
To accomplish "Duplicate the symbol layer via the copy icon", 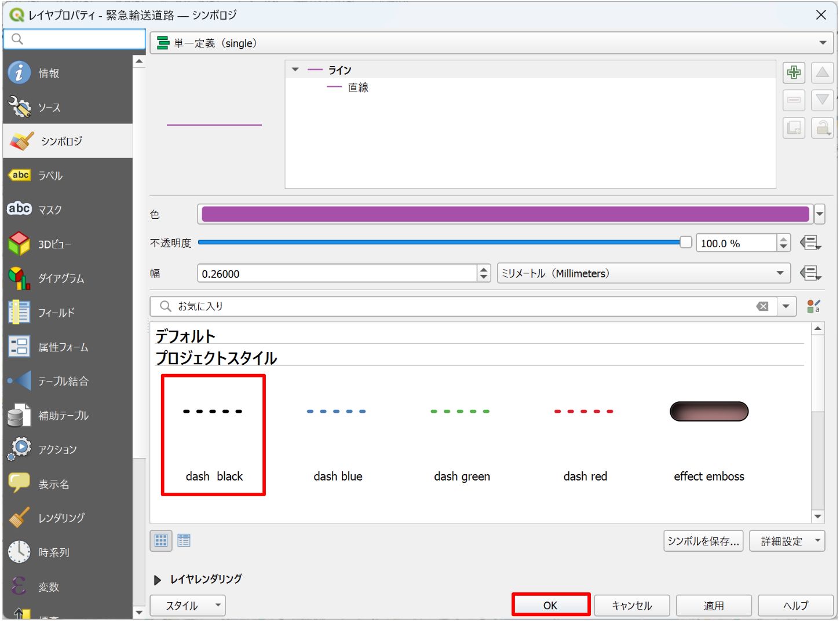I will (794, 128).
